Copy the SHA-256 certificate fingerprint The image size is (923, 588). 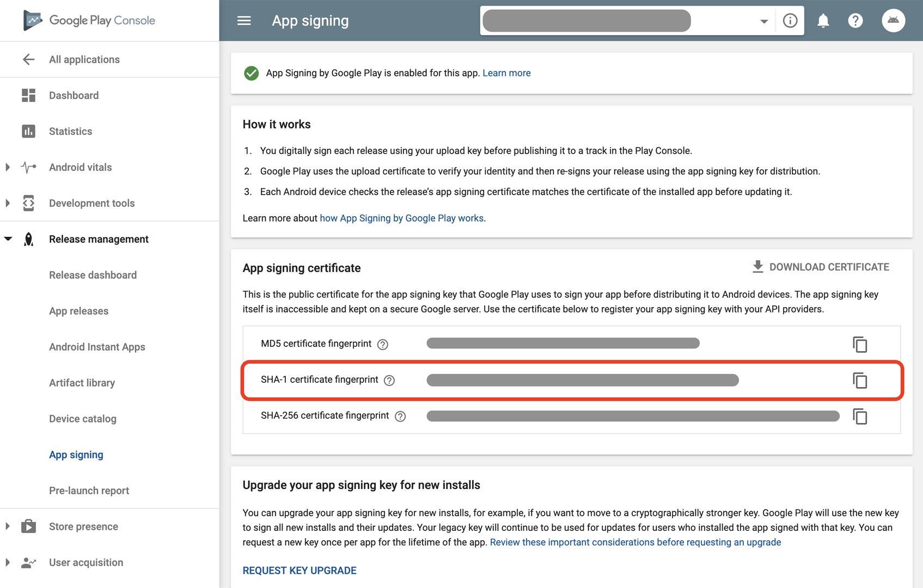click(860, 416)
